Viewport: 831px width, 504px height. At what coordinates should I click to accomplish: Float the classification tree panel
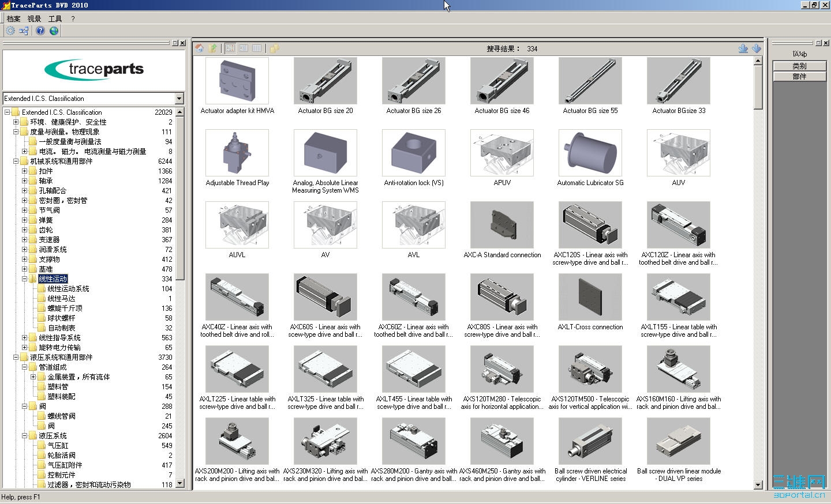(x=175, y=43)
